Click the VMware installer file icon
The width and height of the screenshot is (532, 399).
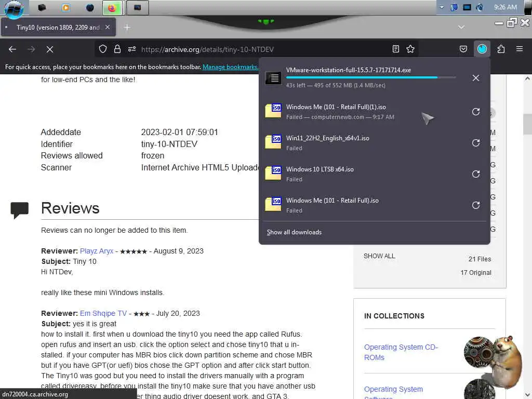(x=273, y=78)
